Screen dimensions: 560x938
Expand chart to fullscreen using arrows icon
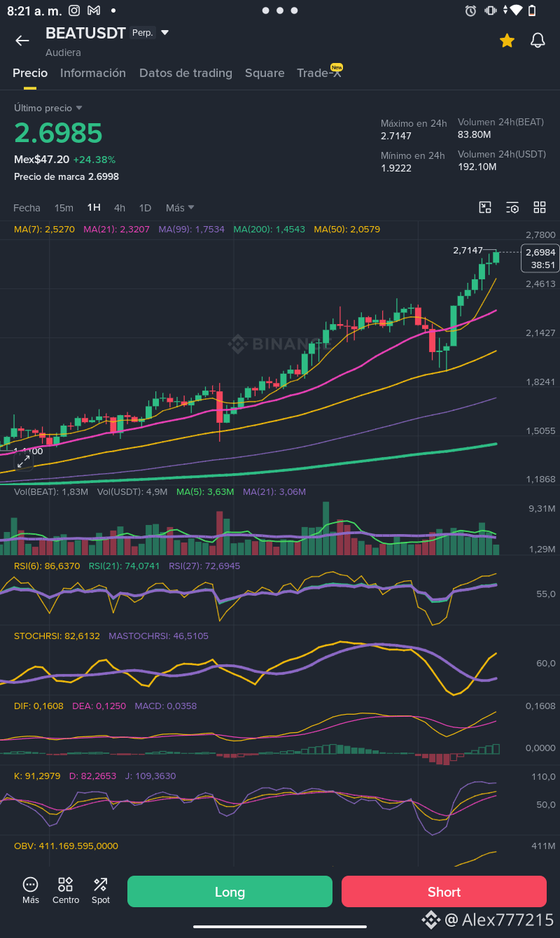coord(24,461)
